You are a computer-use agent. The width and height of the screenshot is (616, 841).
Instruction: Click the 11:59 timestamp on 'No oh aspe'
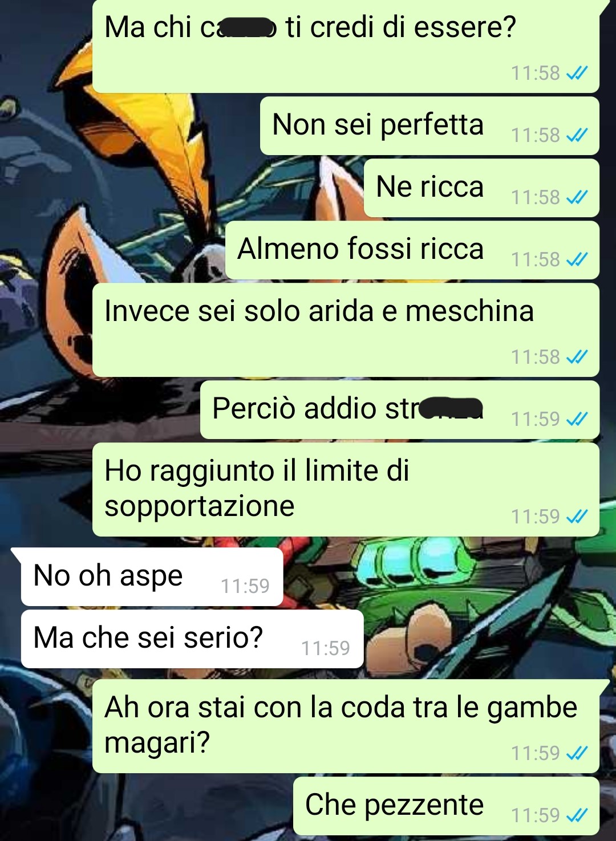click(x=245, y=586)
